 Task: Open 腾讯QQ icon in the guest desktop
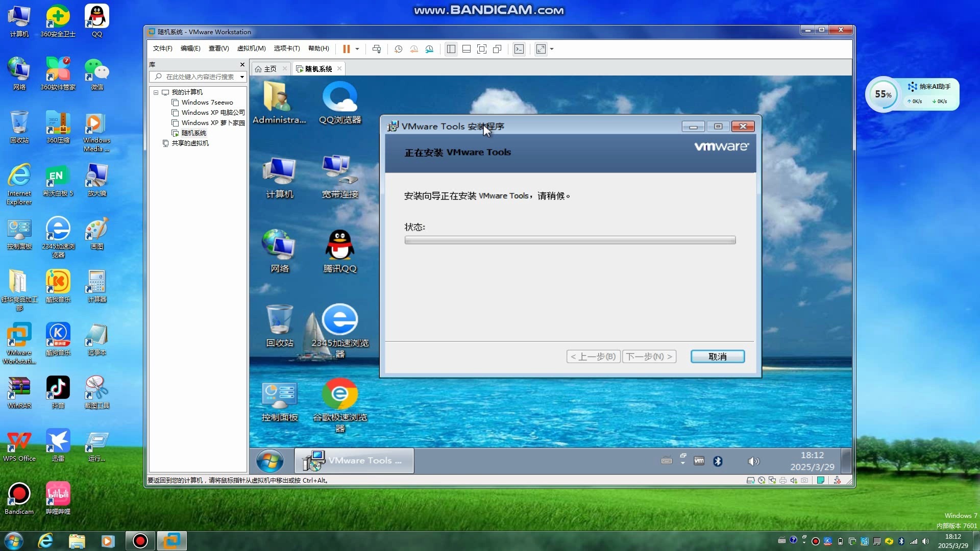click(340, 251)
